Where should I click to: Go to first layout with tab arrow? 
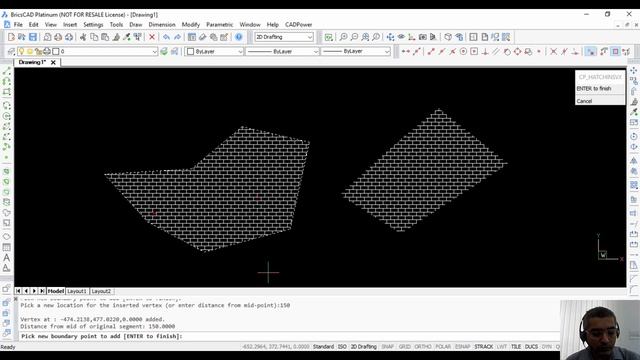[18, 291]
